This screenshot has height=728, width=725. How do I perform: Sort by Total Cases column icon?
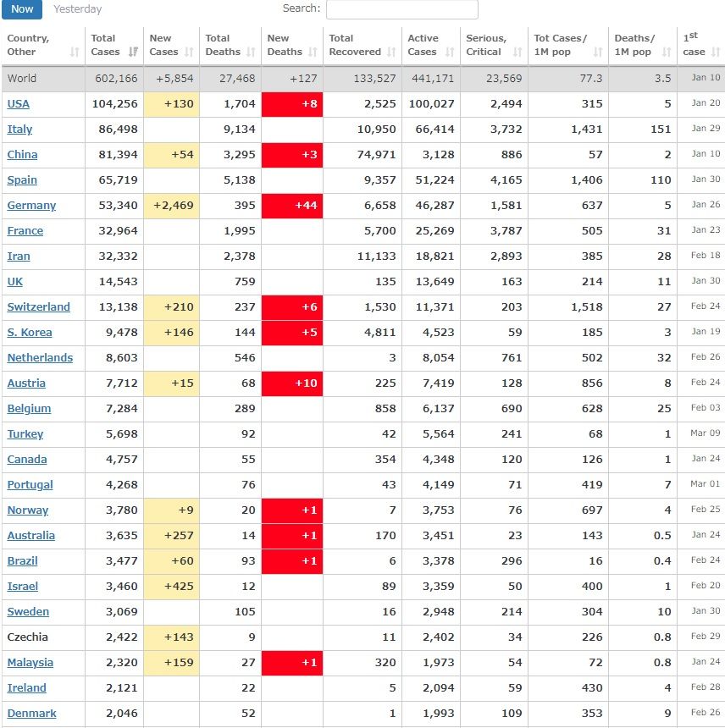(x=133, y=52)
